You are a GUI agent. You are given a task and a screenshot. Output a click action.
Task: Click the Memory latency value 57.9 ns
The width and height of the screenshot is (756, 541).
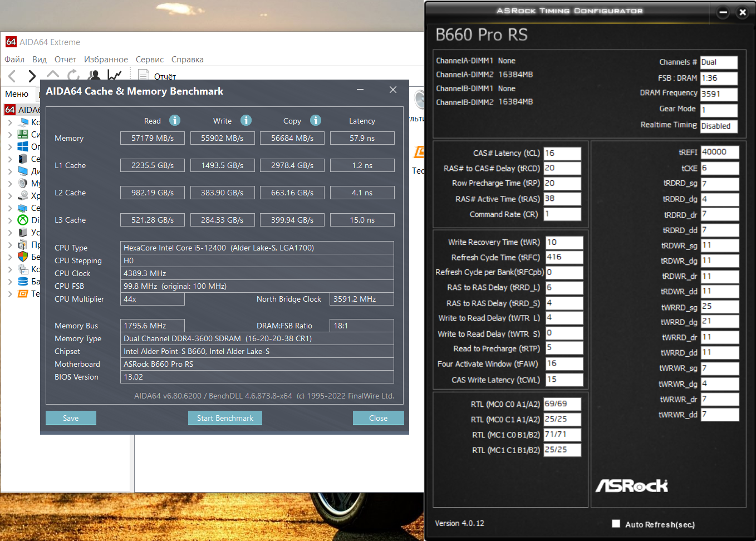(362, 138)
